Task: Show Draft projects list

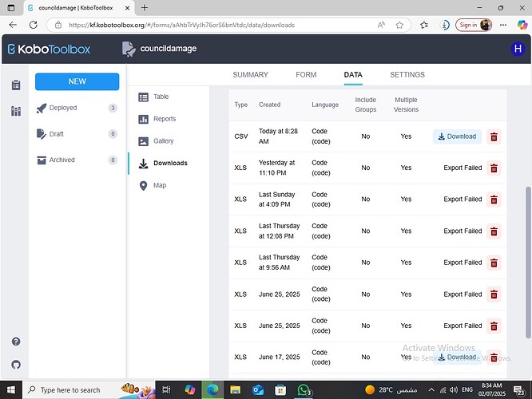Action: click(x=77, y=134)
